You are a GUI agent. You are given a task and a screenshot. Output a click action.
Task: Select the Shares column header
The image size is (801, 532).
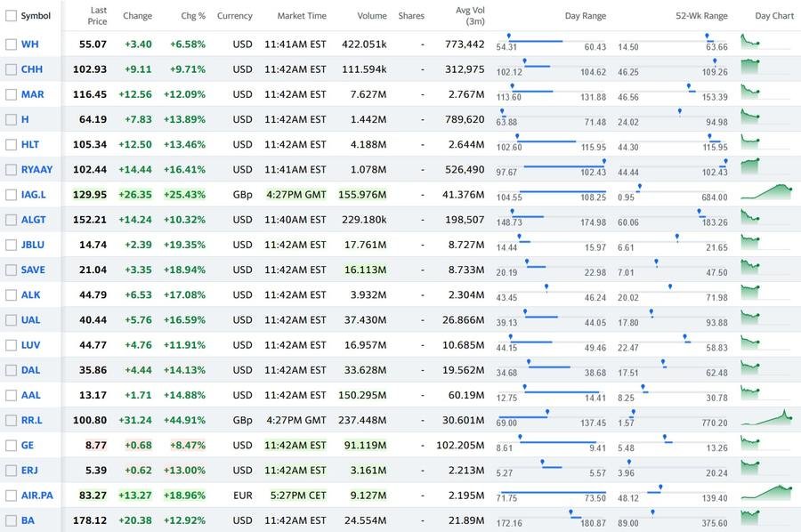[x=411, y=16]
